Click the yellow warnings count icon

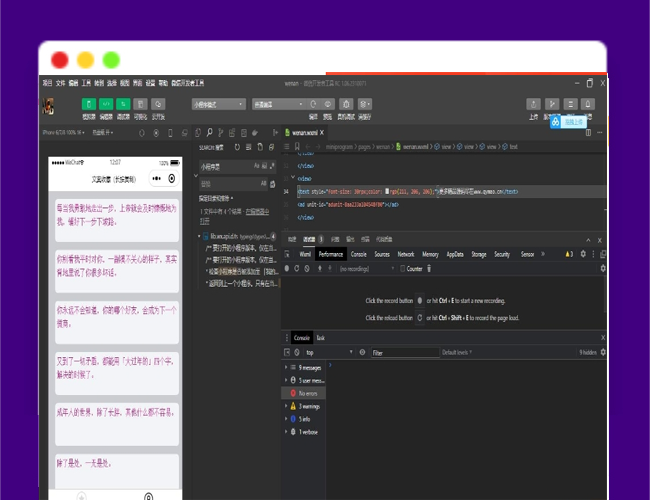293,406
